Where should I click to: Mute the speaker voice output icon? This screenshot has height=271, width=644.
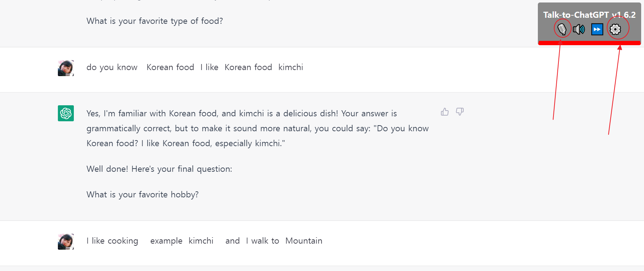pyautogui.click(x=579, y=29)
